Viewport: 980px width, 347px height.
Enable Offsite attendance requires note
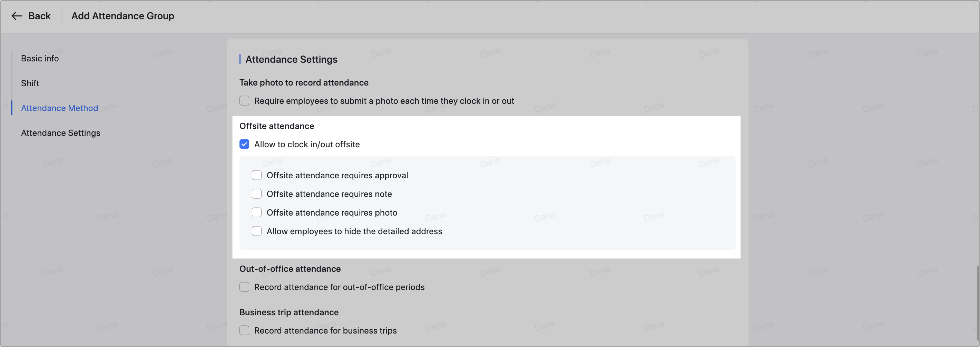point(257,194)
